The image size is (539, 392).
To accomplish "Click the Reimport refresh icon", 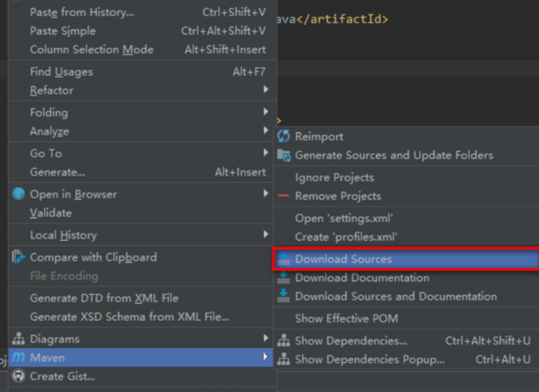I will (284, 136).
